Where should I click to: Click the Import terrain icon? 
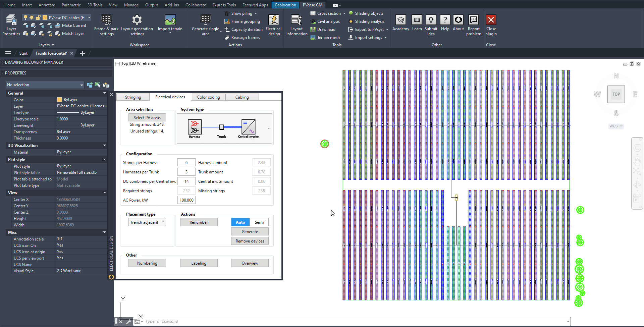point(170,20)
